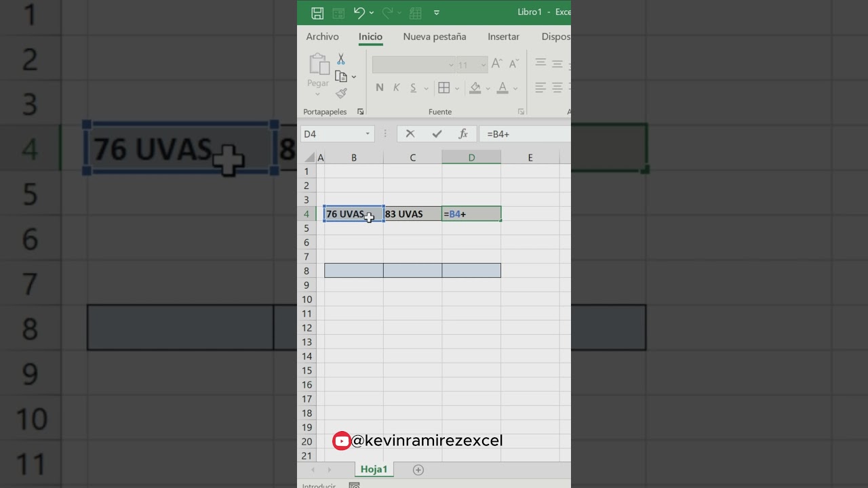Screen dimensions: 868x488
Task: Switch to the Inicio tab
Action: [370, 37]
